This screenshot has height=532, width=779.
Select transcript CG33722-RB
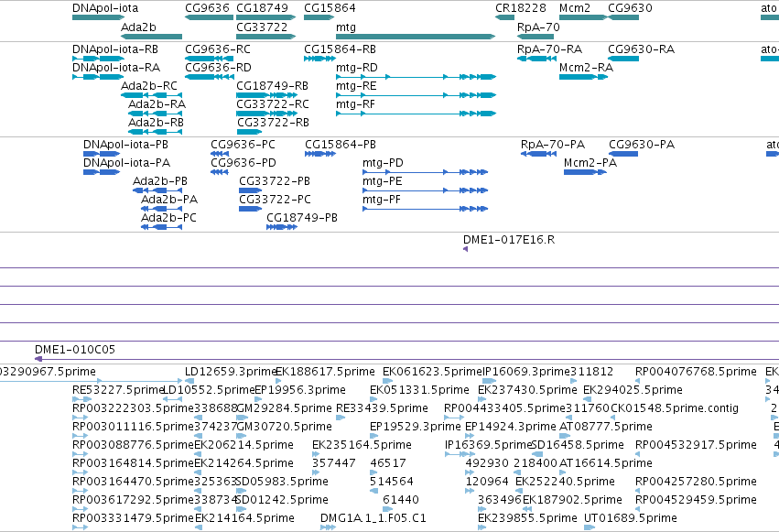pyautogui.click(x=249, y=132)
